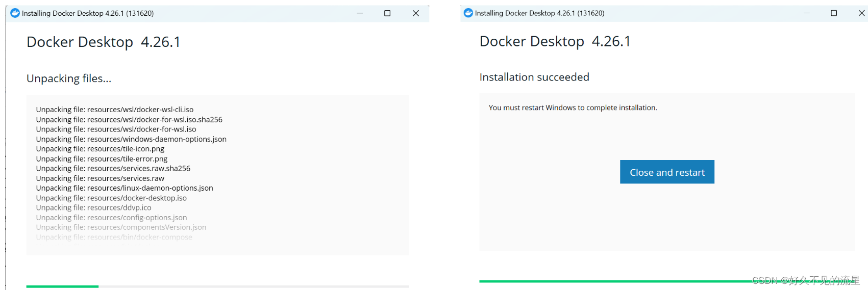Viewport: 868px width, 290px height.
Task: Select the docker-desktop.iso log line
Action: click(x=111, y=198)
